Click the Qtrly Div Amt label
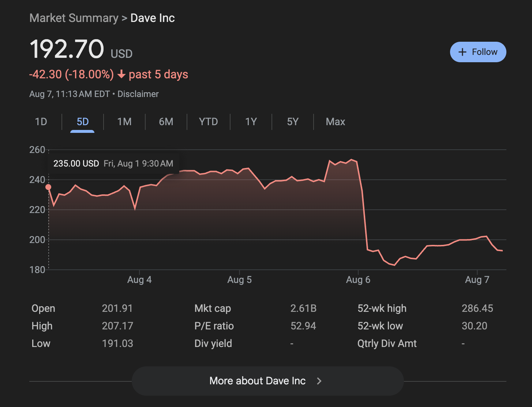 tap(387, 343)
